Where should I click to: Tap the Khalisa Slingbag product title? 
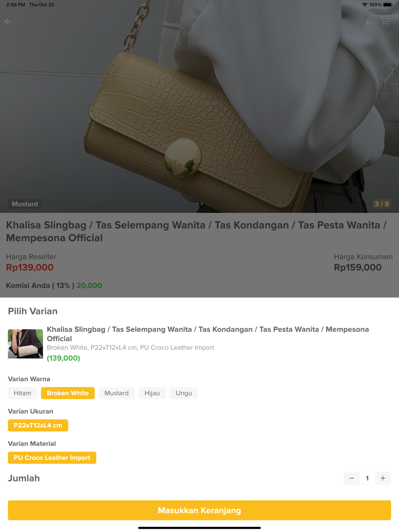pos(196,231)
